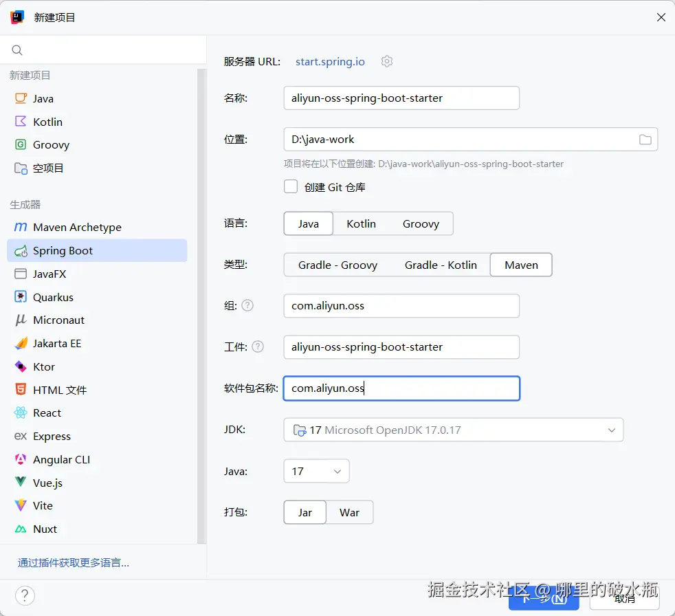Select Micronaut in generator list
This screenshot has width=675, height=616.
tap(98, 320)
